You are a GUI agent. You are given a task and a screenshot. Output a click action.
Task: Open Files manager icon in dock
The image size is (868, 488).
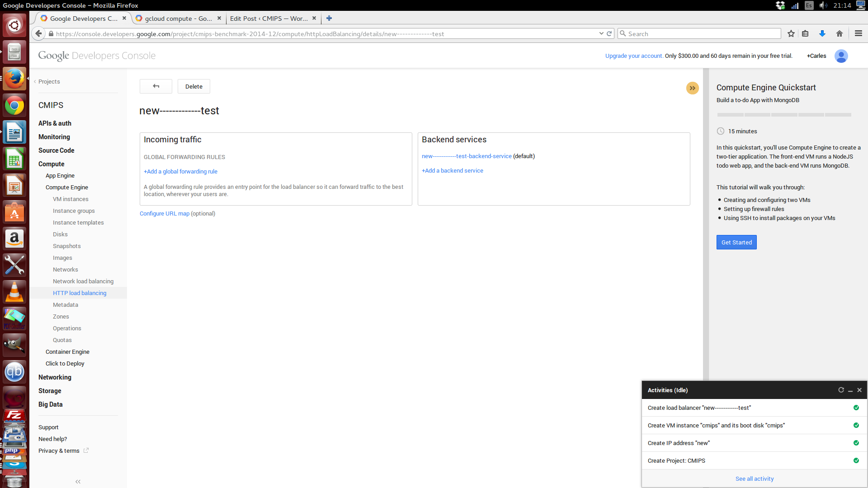pyautogui.click(x=14, y=52)
